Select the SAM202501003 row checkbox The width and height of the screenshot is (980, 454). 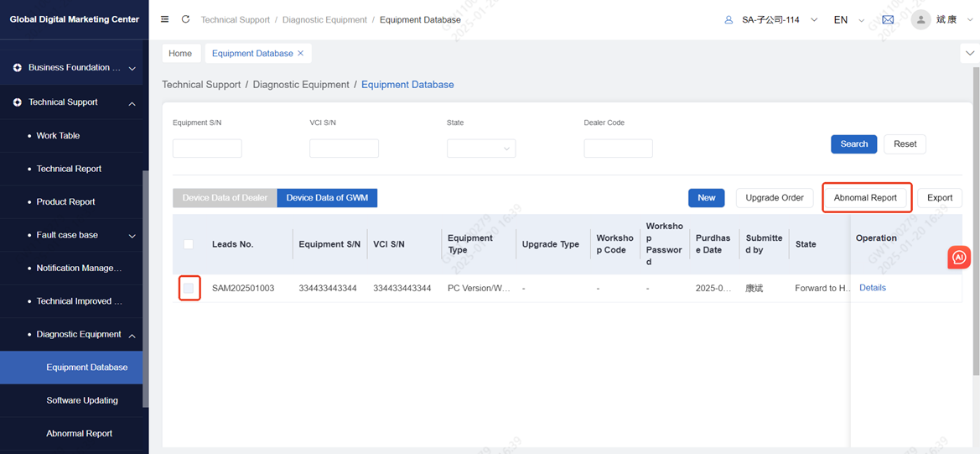(x=189, y=289)
